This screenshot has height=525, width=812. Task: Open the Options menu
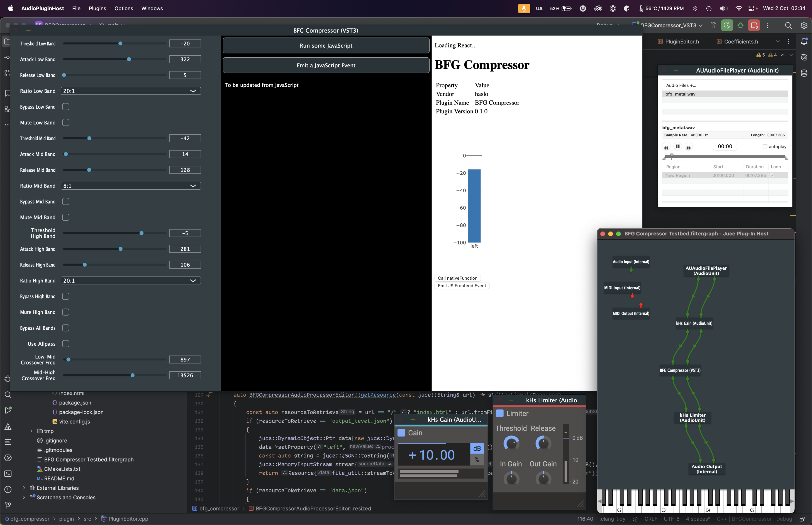124,8
